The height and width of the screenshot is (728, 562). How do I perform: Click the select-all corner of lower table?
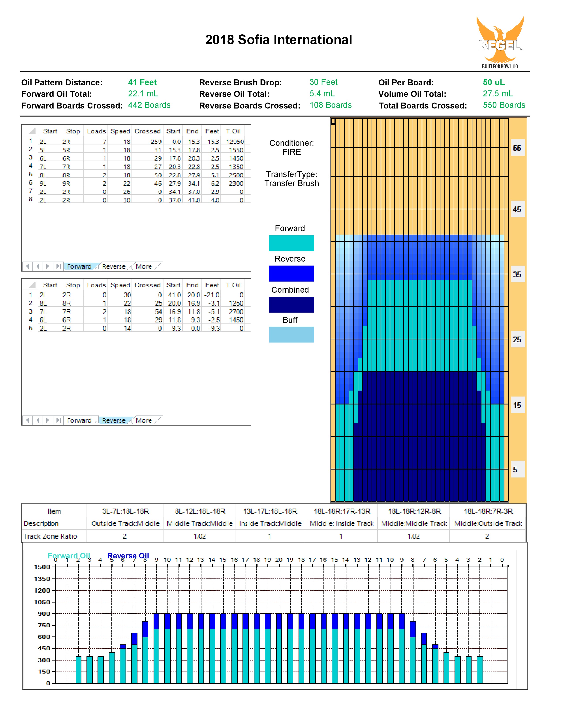coord(32,285)
